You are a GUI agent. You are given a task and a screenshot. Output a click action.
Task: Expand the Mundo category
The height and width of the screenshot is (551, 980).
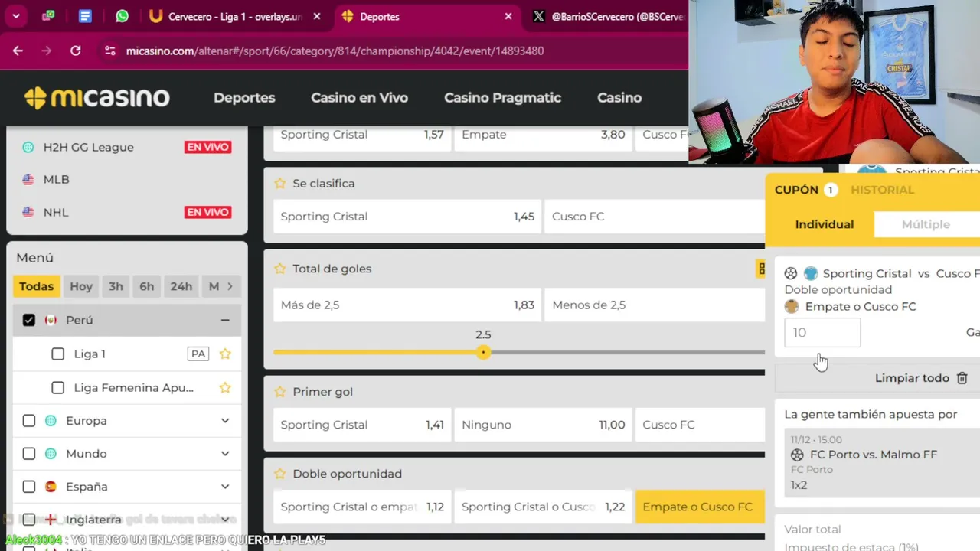225,454
